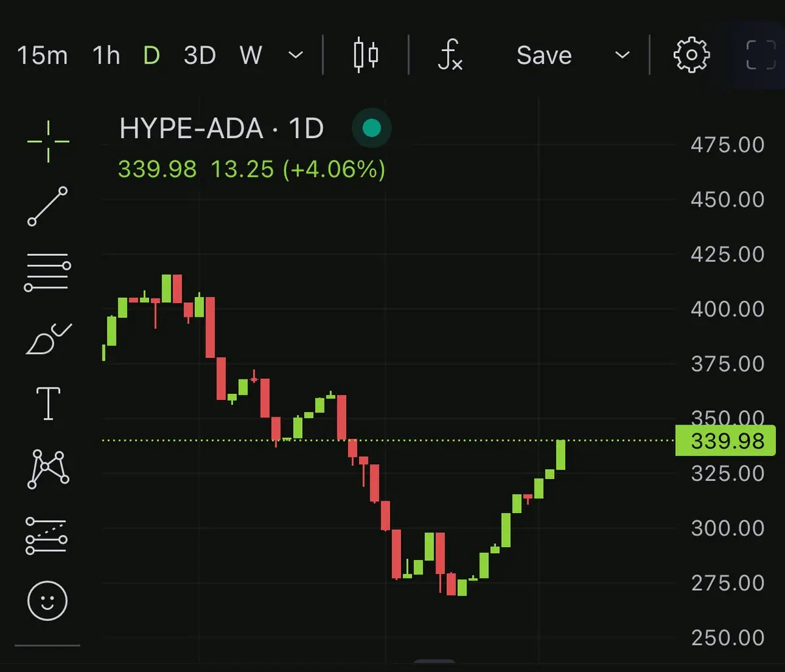The width and height of the screenshot is (785, 672).
Task: Click the 250.00 price axis label
Action: pyautogui.click(x=727, y=638)
